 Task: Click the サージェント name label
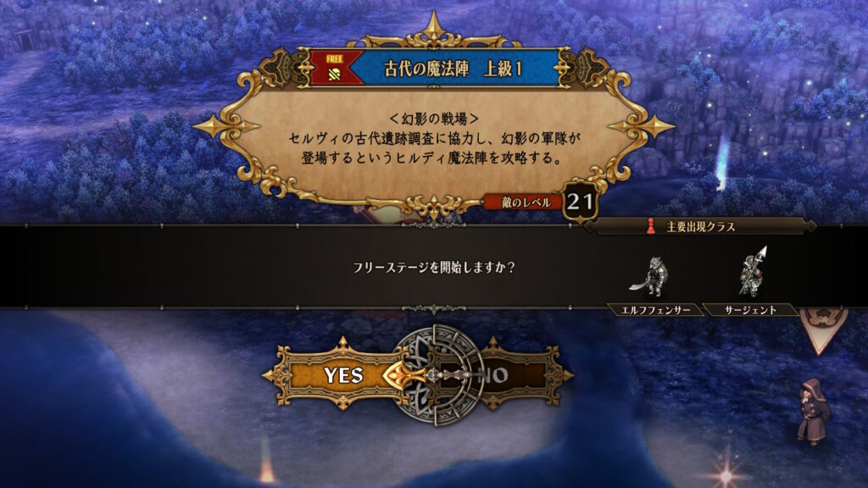pos(750,310)
